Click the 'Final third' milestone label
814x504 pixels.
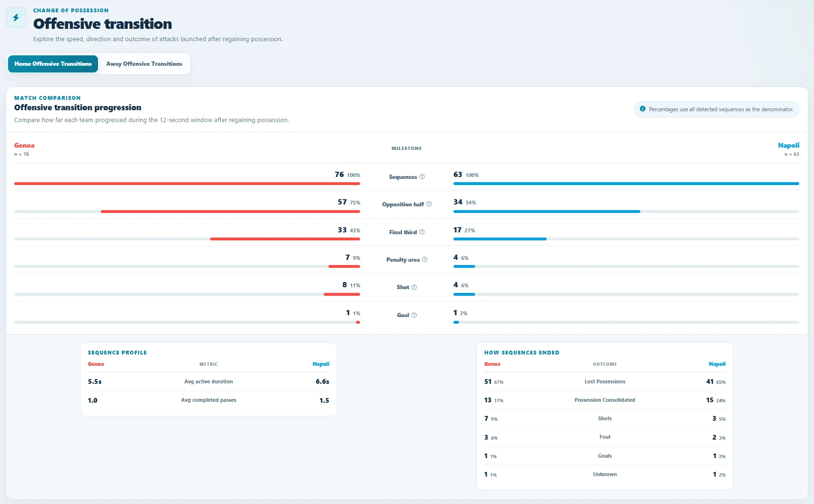click(403, 232)
